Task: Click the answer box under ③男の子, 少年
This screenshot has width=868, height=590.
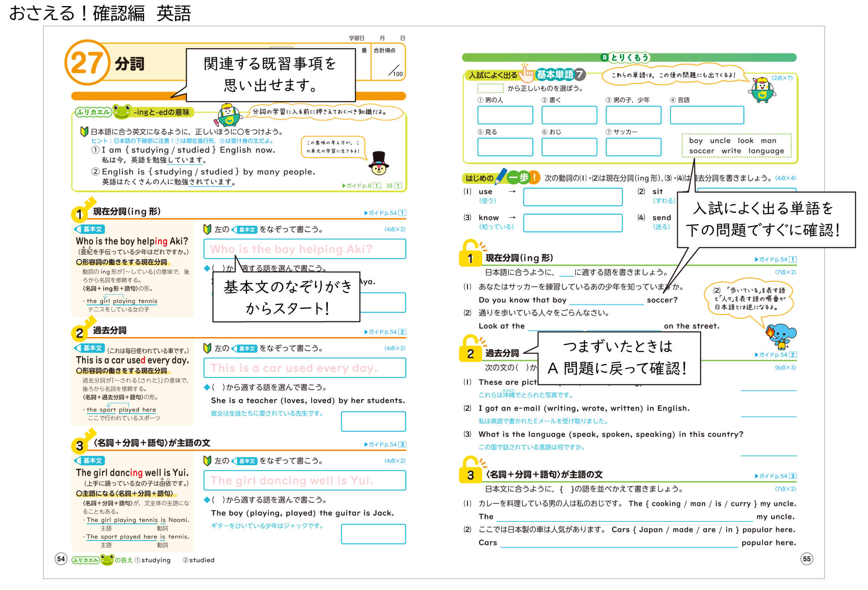Action: point(634,115)
